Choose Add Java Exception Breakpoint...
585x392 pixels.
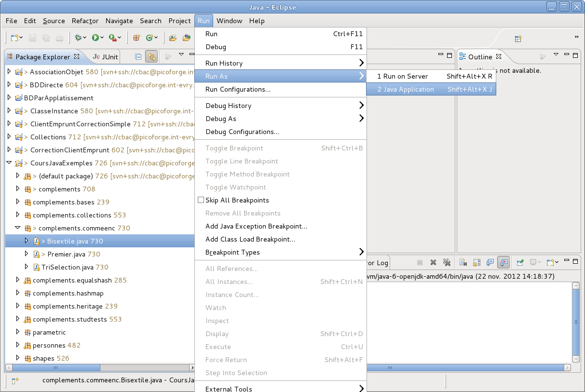tap(281, 226)
